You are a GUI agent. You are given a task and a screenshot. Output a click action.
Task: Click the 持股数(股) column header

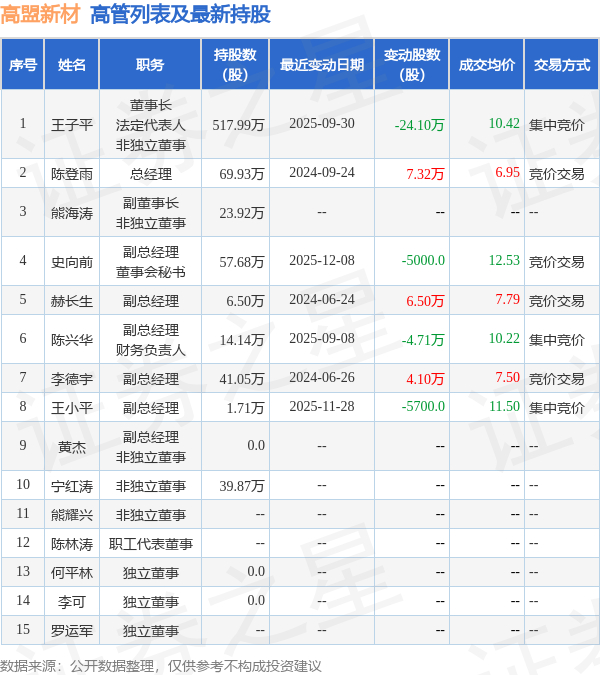click(235, 65)
